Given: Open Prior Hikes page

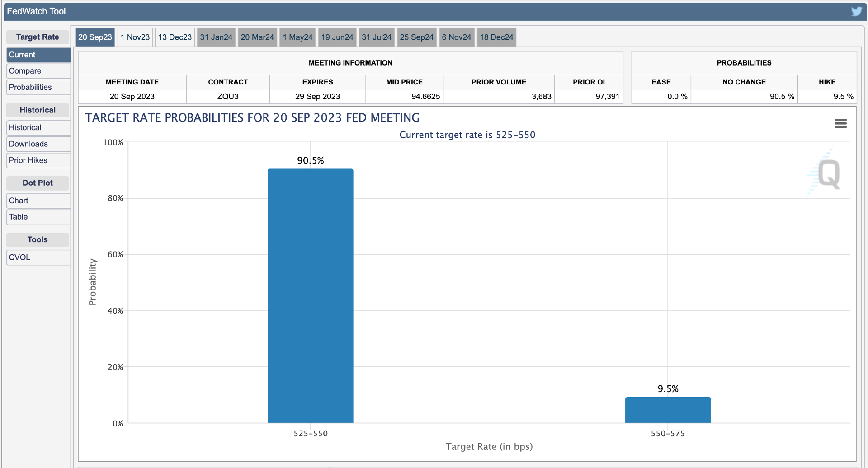Looking at the screenshot, I should pyautogui.click(x=38, y=160).
